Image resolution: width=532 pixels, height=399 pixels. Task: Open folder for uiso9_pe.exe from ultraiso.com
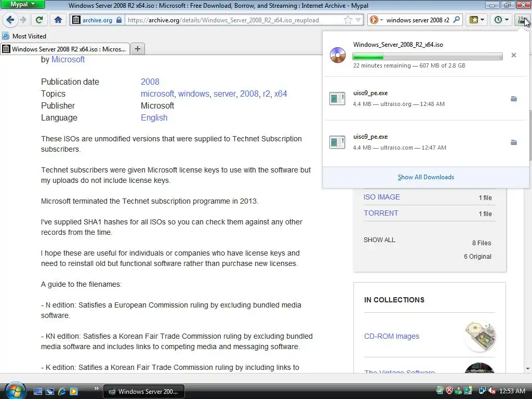coord(514,142)
